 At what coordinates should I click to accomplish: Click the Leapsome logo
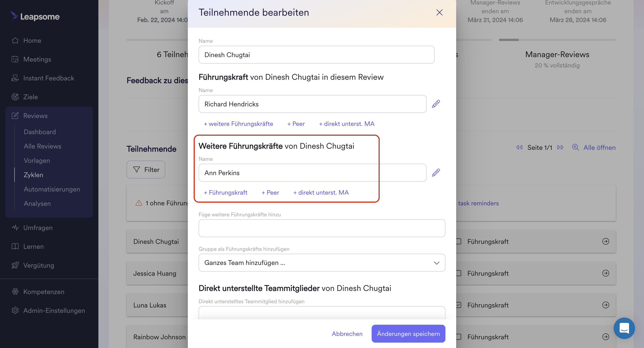(35, 17)
